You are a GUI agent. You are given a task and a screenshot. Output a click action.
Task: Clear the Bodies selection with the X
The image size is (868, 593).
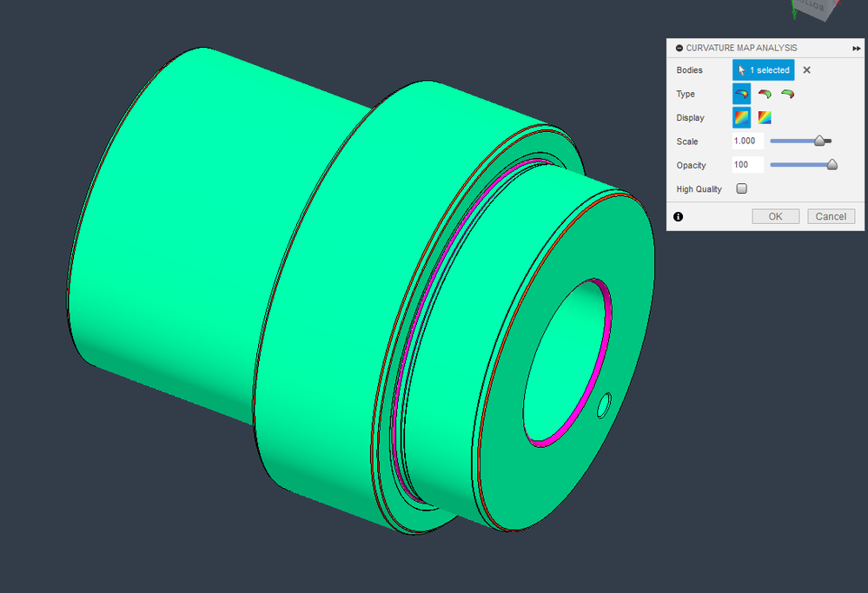pos(806,70)
